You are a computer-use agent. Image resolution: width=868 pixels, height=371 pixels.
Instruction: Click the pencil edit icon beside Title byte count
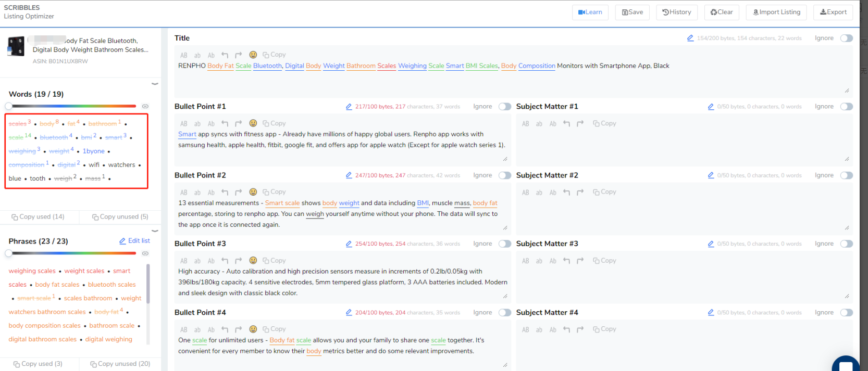690,38
